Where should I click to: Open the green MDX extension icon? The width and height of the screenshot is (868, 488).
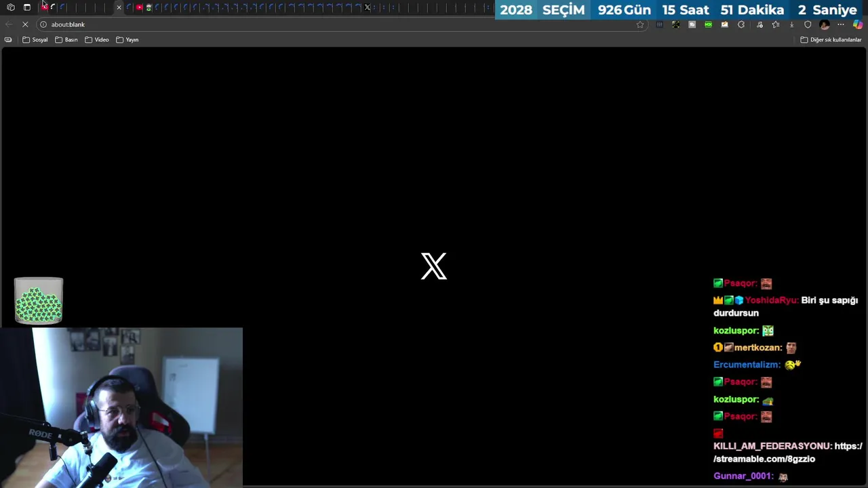(x=708, y=24)
